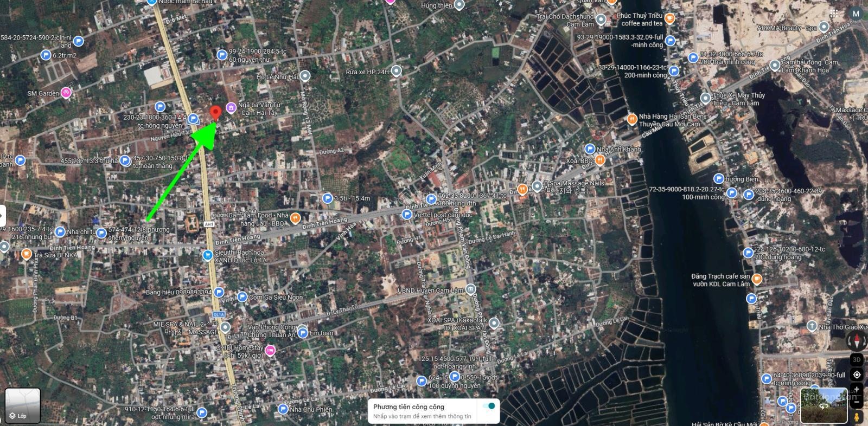Open the Google apps grid

click(834, 14)
